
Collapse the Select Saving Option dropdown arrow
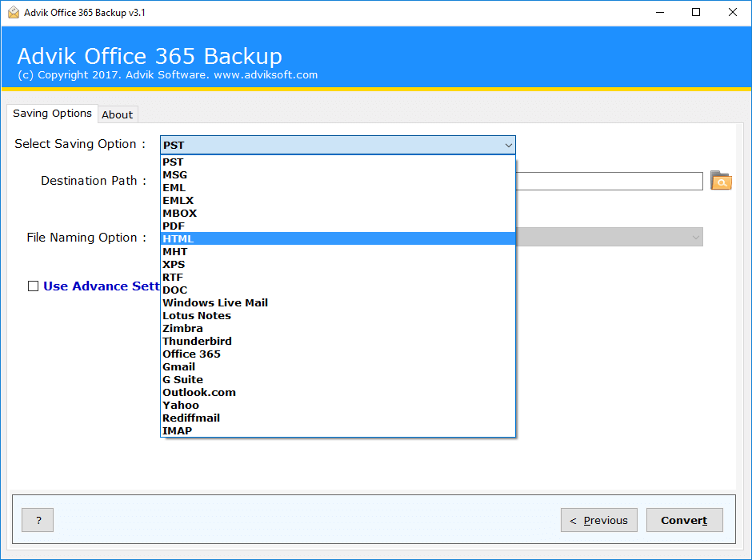point(508,145)
